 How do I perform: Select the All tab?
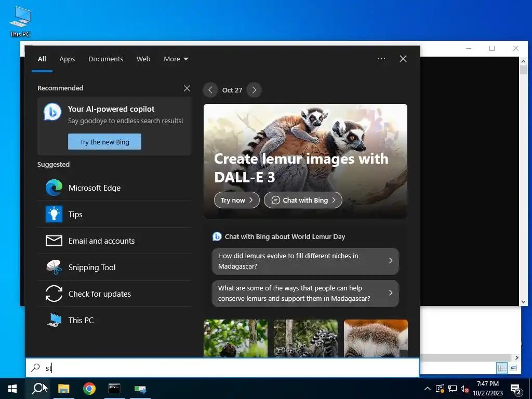click(x=42, y=59)
